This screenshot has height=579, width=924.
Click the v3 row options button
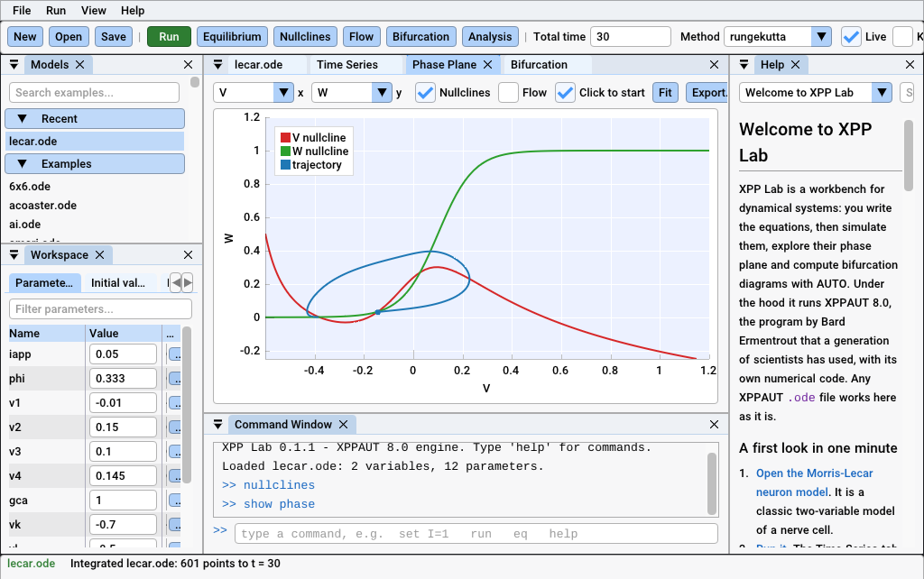pyautogui.click(x=175, y=452)
